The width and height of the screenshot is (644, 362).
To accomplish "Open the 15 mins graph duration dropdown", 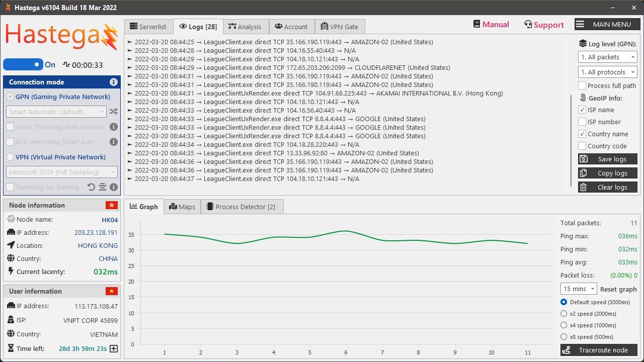I will point(579,289).
